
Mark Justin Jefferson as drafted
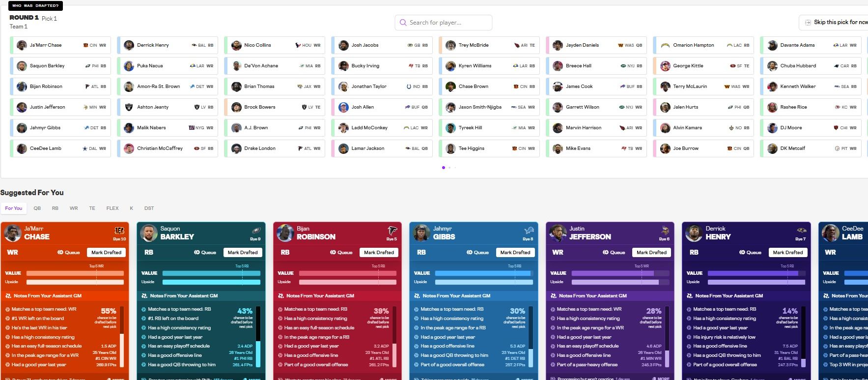[651, 253]
